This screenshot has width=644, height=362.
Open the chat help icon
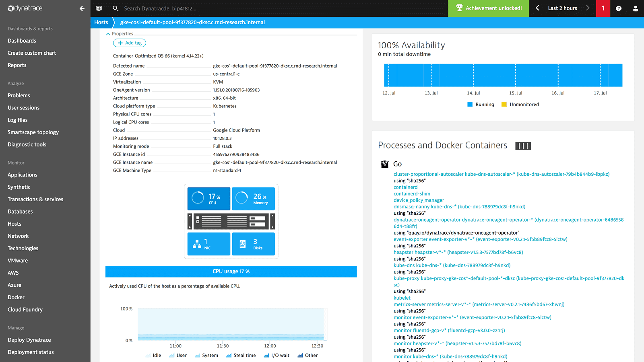(619, 8)
